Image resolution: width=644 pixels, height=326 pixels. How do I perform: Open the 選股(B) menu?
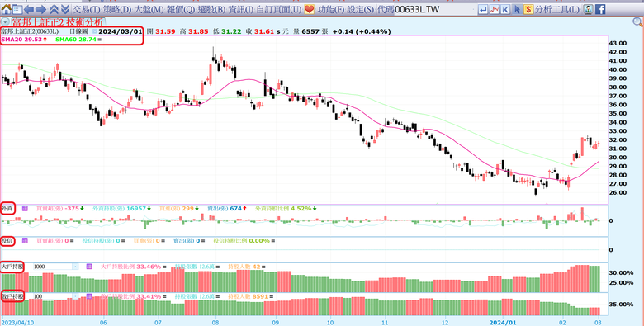point(211,9)
